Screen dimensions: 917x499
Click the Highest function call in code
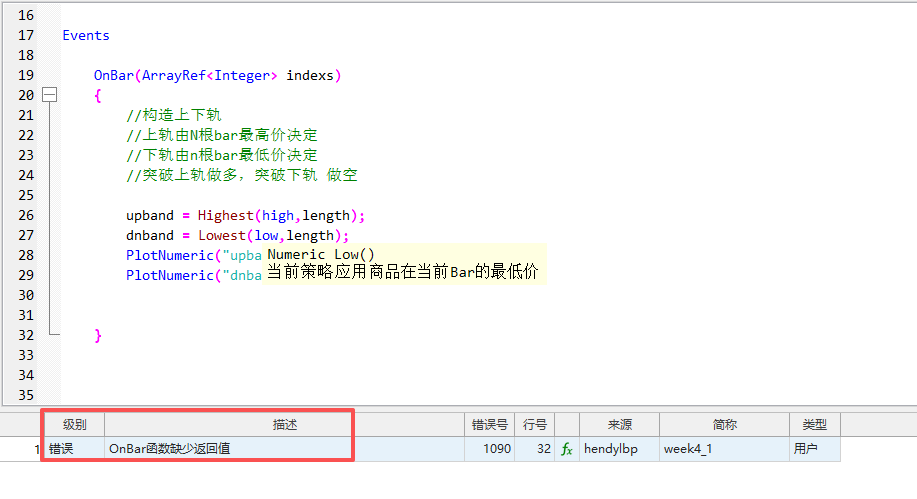(225, 215)
